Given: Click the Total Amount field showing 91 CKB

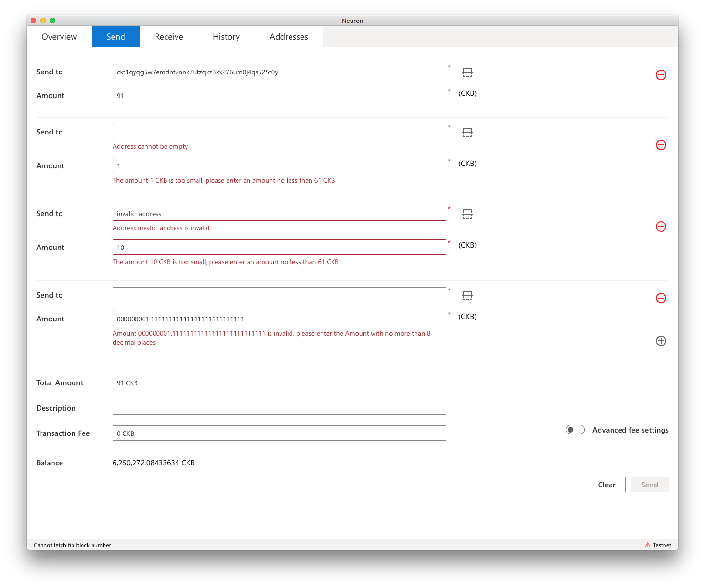Looking at the screenshot, I should 280,382.
